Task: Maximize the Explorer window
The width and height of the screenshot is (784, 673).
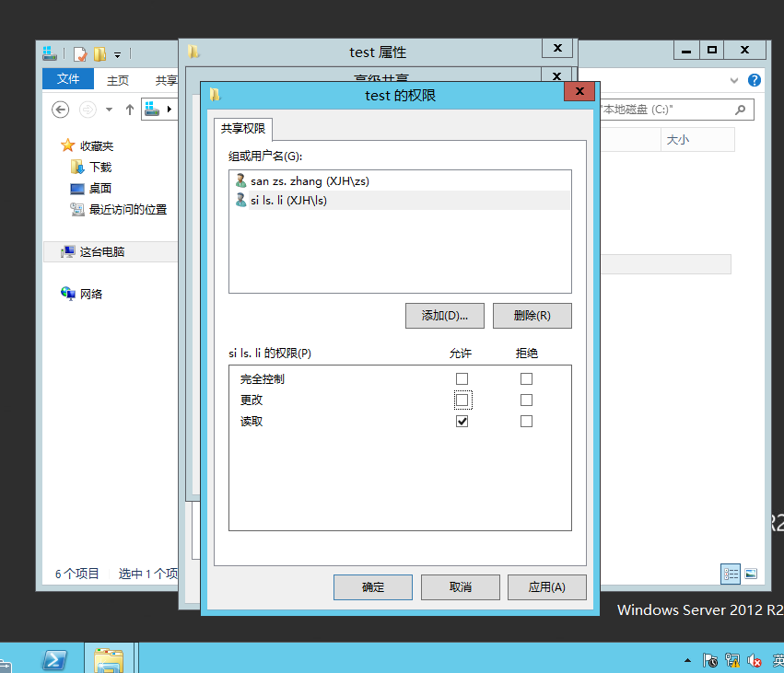Action: click(x=712, y=50)
